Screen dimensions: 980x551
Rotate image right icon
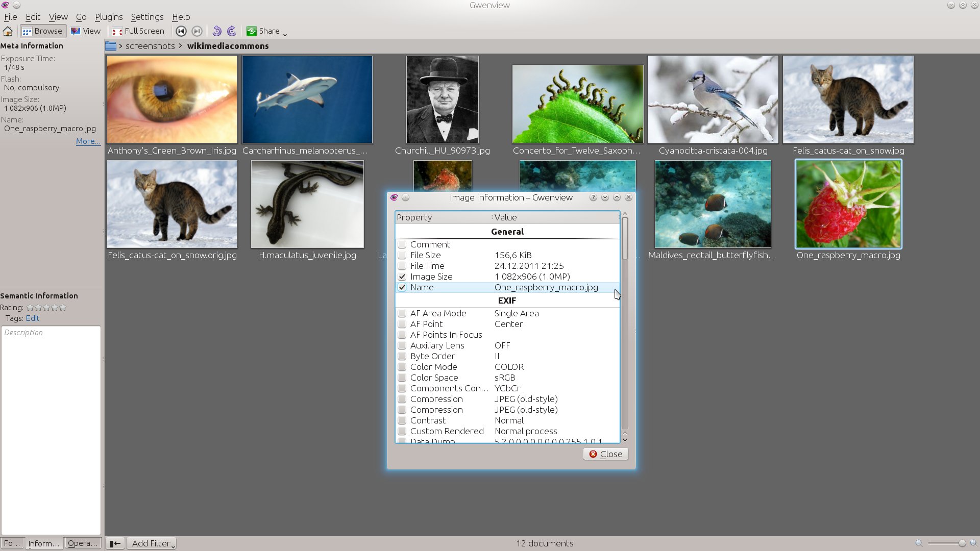[232, 31]
